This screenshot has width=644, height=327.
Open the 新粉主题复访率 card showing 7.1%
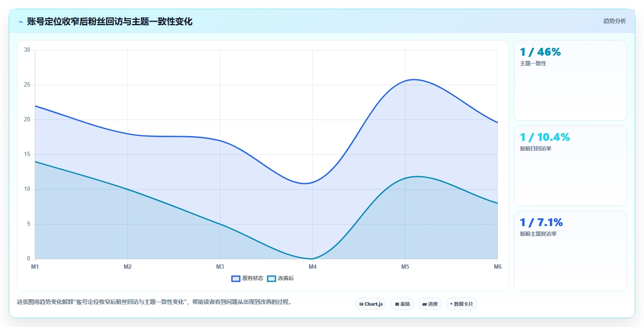click(x=570, y=251)
